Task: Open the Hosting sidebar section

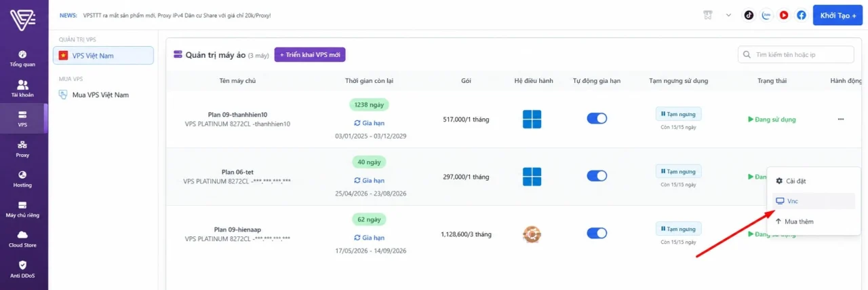Action: [x=22, y=179]
